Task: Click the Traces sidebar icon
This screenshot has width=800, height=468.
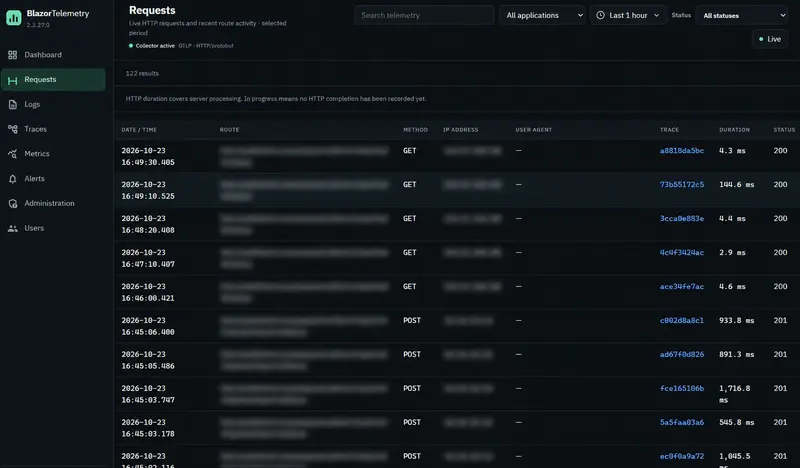Action: [x=13, y=129]
